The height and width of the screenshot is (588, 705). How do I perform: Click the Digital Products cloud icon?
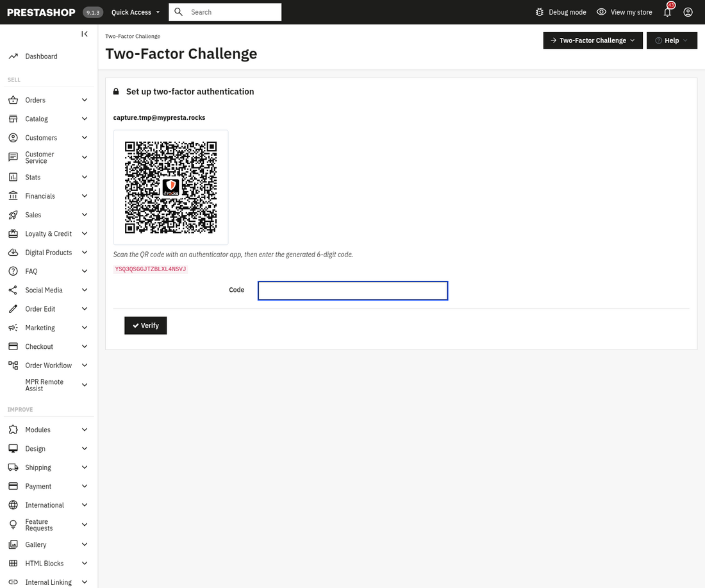13,253
